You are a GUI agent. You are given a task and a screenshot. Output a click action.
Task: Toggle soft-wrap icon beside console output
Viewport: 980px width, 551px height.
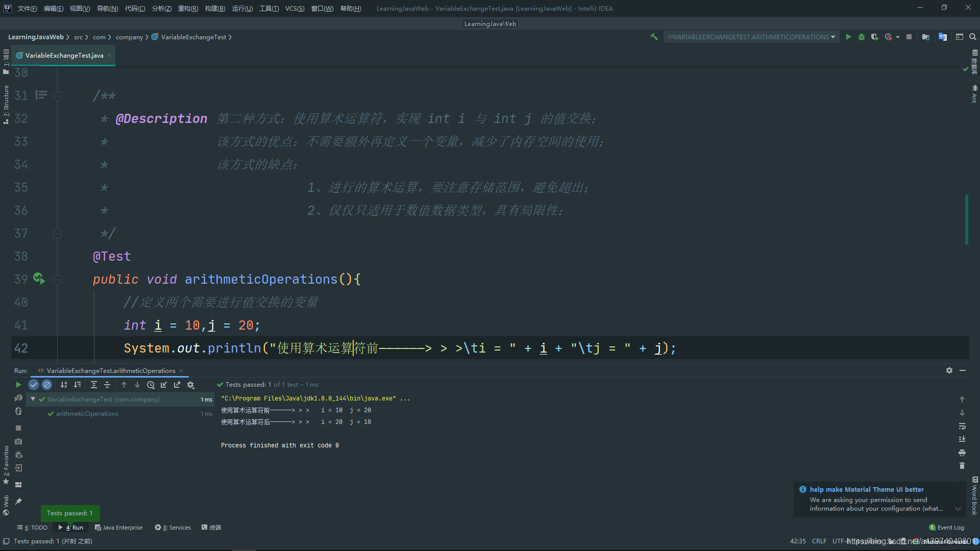(x=962, y=426)
